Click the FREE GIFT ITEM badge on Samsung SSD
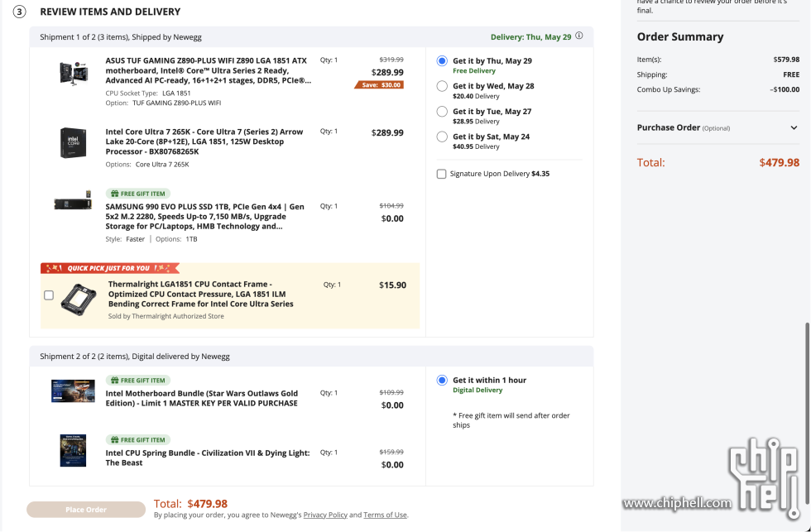811x532 pixels. [x=138, y=194]
